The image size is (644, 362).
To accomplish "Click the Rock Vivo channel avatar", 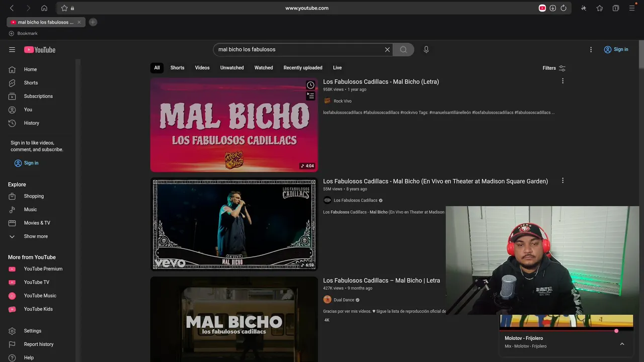I will 327,101.
